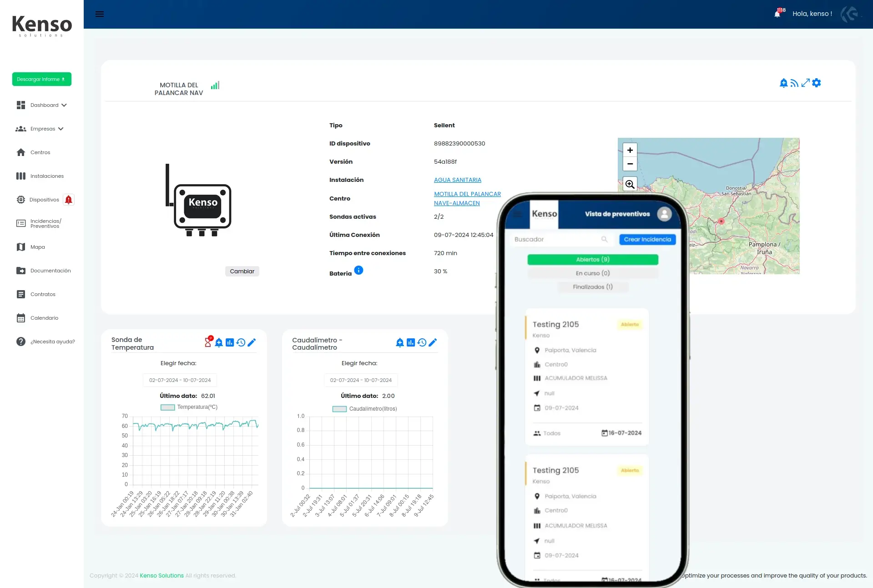
Task: Edit the Sonda de Temperatura probe
Action: (252, 342)
